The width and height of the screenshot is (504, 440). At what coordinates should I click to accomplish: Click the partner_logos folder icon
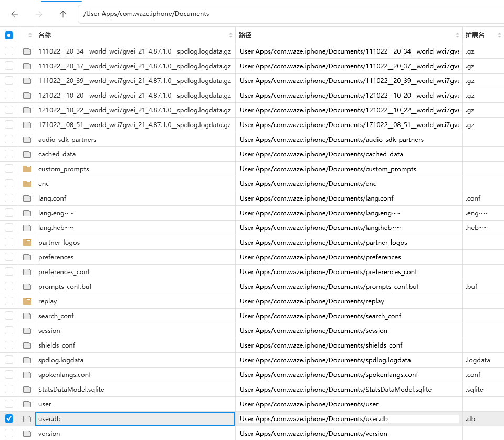tap(27, 243)
